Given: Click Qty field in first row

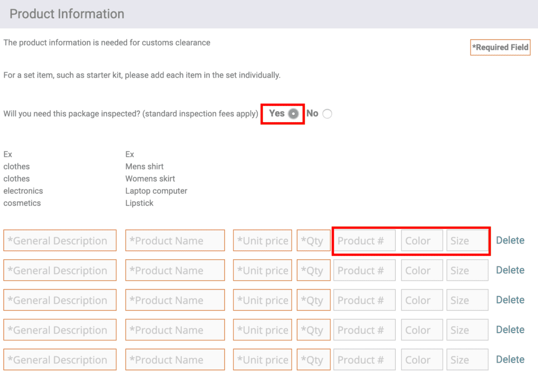Looking at the screenshot, I should [314, 240].
